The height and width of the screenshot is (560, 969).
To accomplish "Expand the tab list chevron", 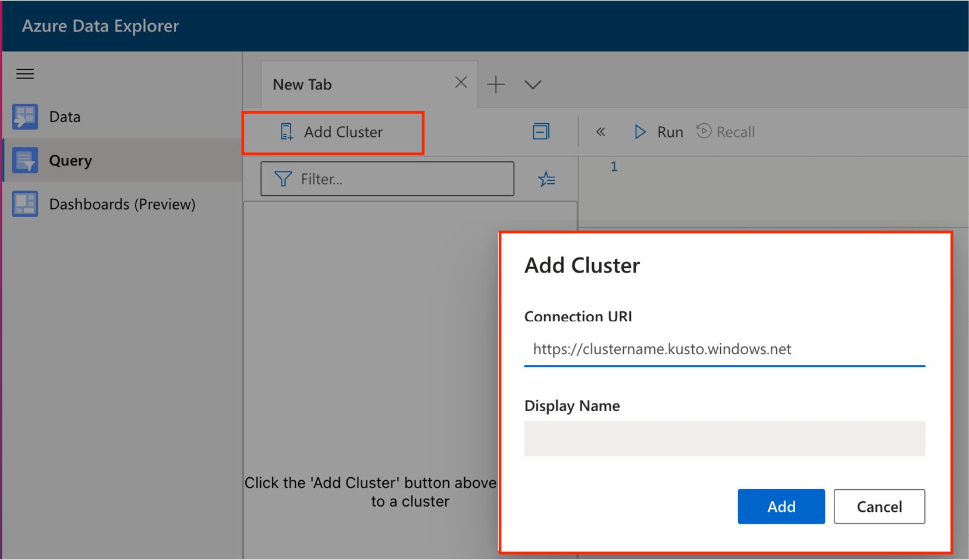I will coord(533,85).
